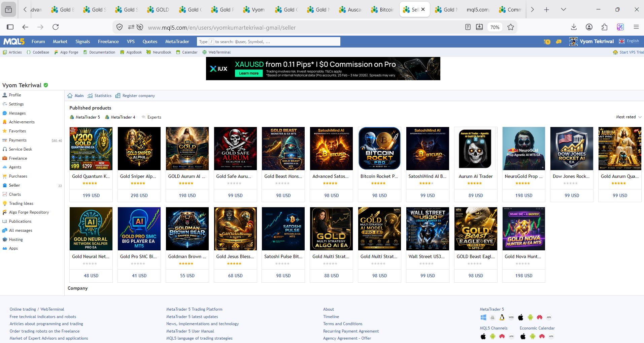The image size is (644, 343).
Task: Click the browser reload icon
Action: pyautogui.click(x=56, y=27)
